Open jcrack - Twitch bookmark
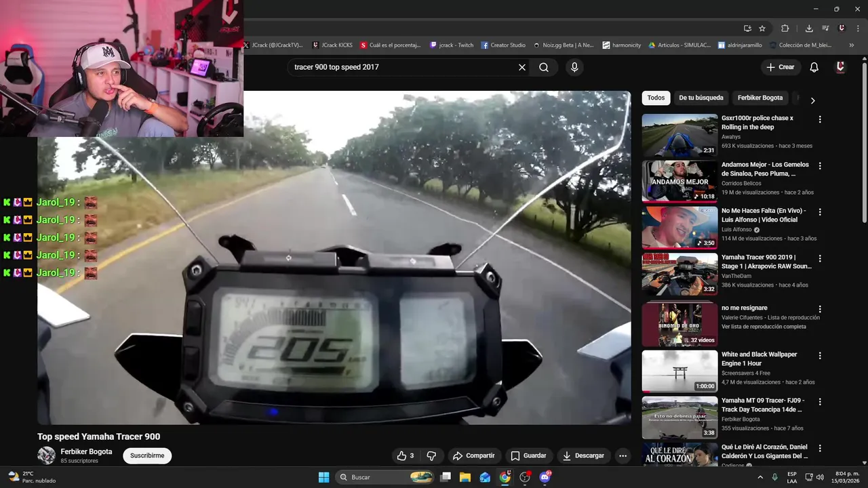The image size is (868, 488). pyautogui.click(x=452, y=45)
